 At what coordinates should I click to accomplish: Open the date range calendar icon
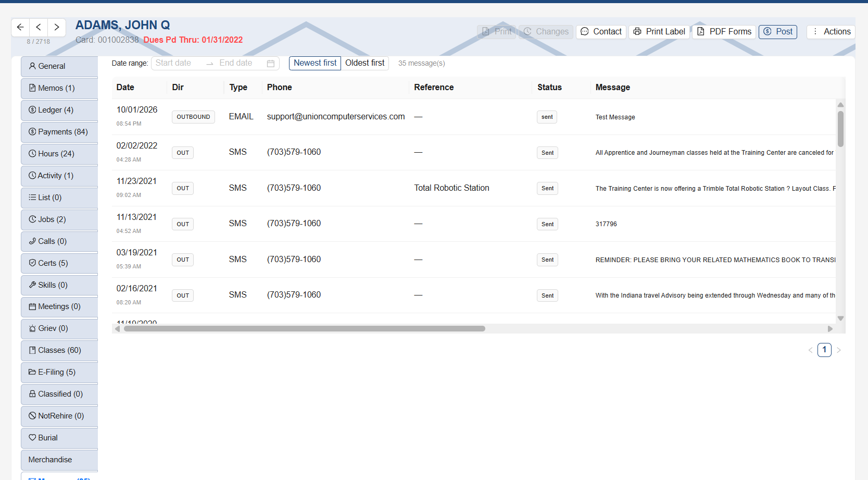[271, 64]
